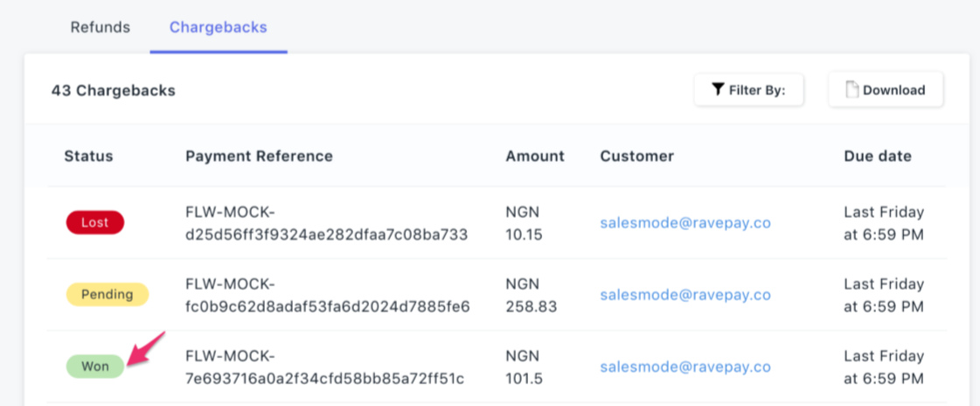Click the red Lost status badge
Screen dimensions: 980x406
tap(95, 222)
